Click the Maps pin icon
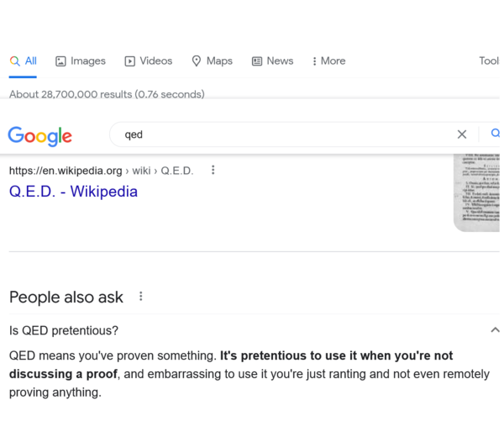Screen dimensions: 504x421 click(x=197, y=61)
